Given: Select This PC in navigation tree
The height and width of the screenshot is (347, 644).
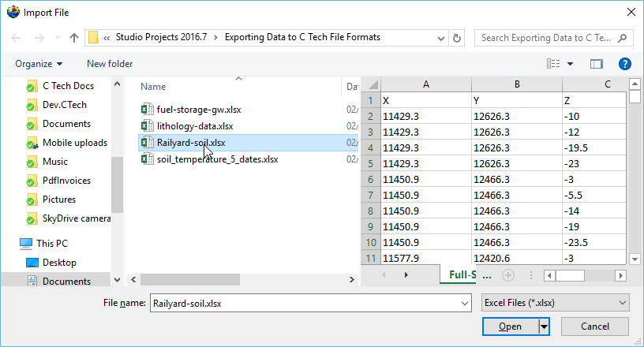Looking at the screenshot, I should [x=51, y=244].
